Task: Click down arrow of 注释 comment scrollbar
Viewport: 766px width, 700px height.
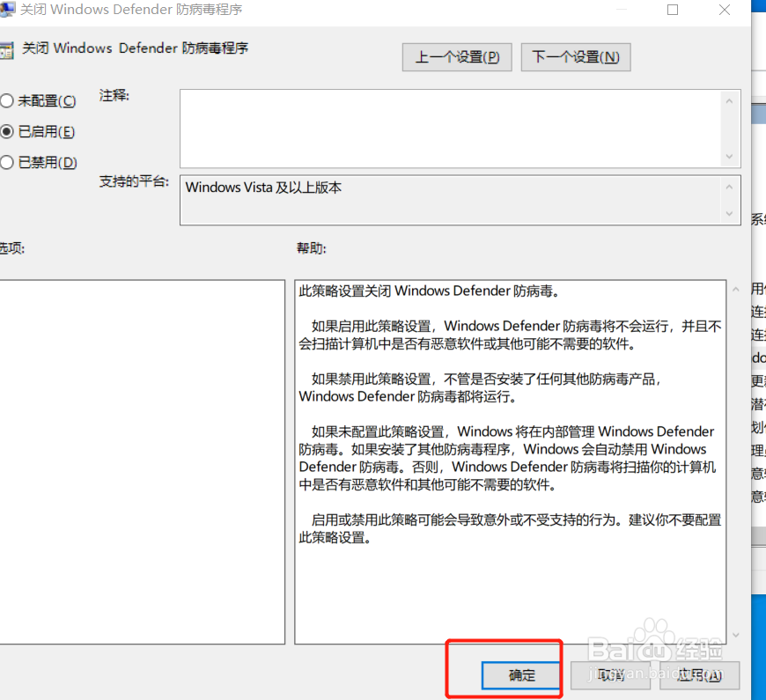Action: click(729, 157)
